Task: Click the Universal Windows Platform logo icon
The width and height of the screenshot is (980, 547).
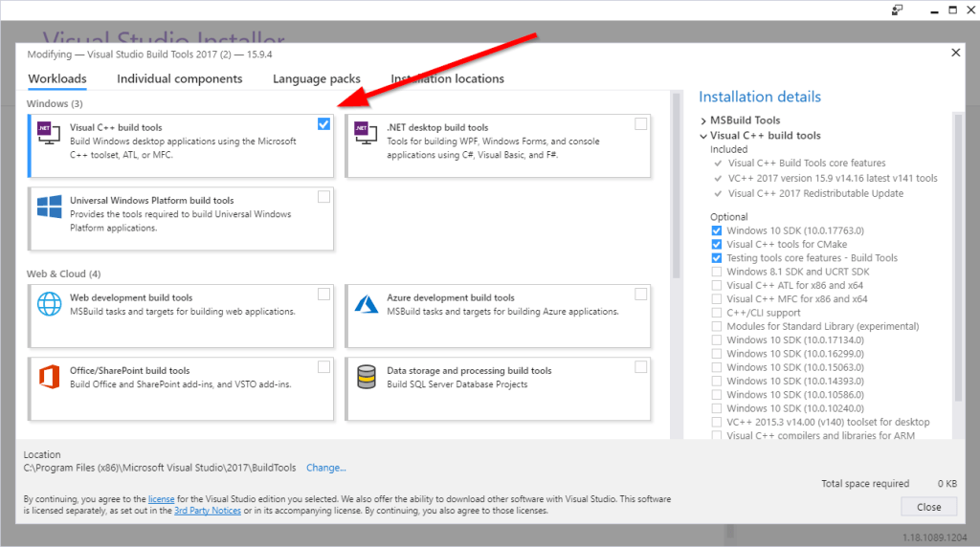Action: click(49, 206)
